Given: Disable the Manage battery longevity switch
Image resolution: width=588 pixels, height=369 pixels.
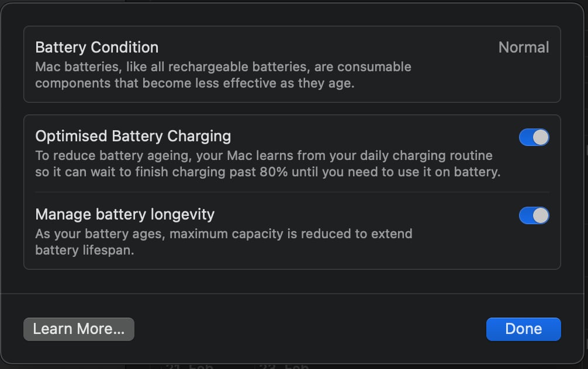Looking at the screenshot, I should (x=534, y=215).
